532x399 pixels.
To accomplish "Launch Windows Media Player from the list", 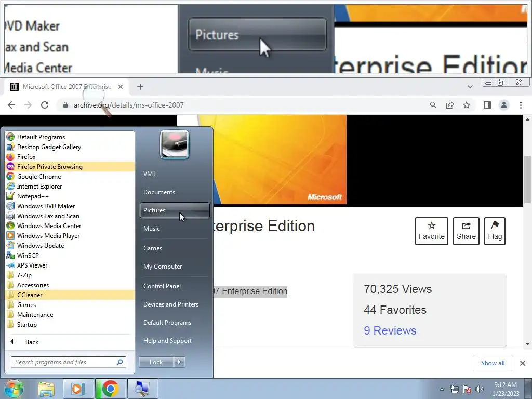I will [70, 235].
